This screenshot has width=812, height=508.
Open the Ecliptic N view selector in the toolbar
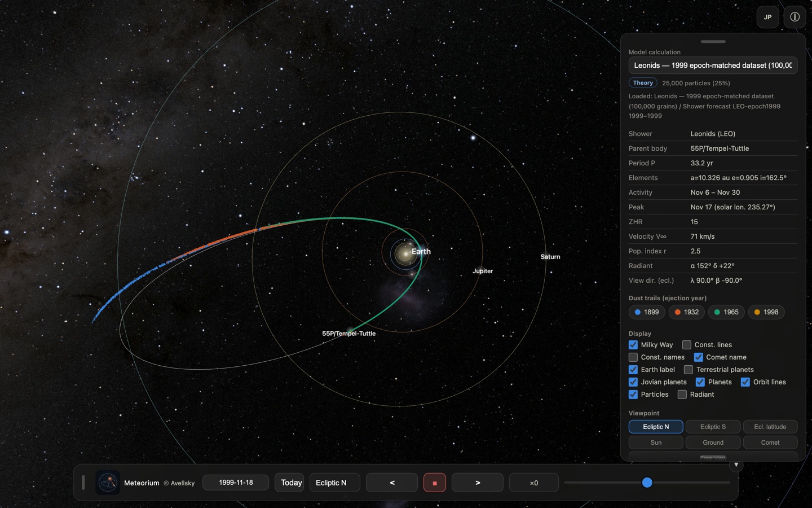(335, 483)
